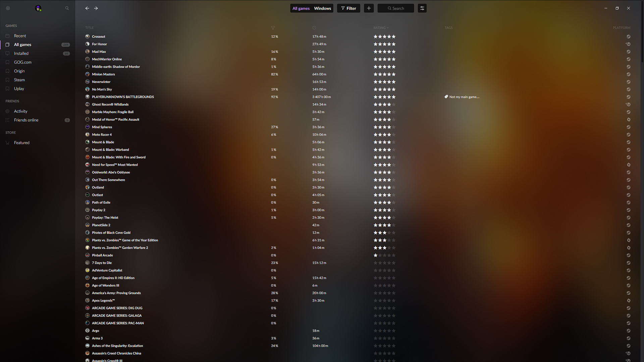Select the Steam store entry in sidebar
Screen dimensions: 644x362
(x=19, y=79)
